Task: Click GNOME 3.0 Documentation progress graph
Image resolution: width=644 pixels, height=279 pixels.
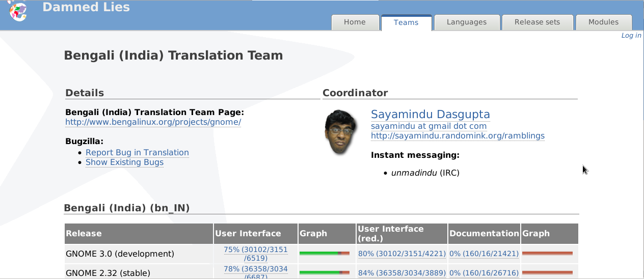Action: pyautogui.click(x=547, y=253)
